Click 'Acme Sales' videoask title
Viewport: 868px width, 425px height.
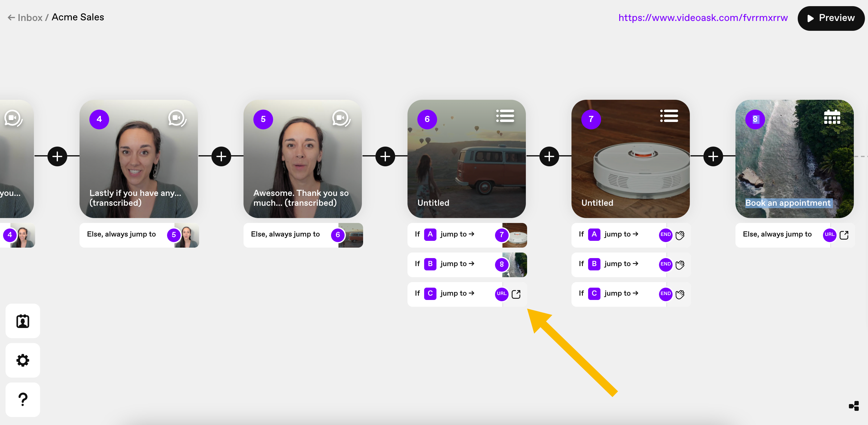point(78,17)
